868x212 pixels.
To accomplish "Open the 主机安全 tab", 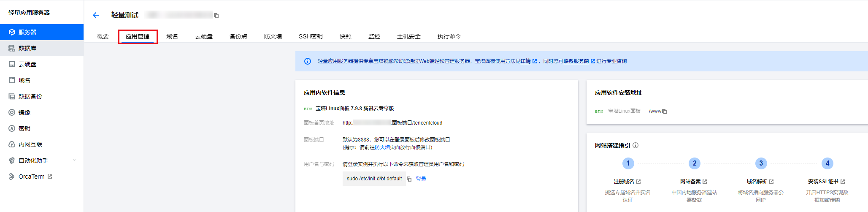I will [409, 36].
